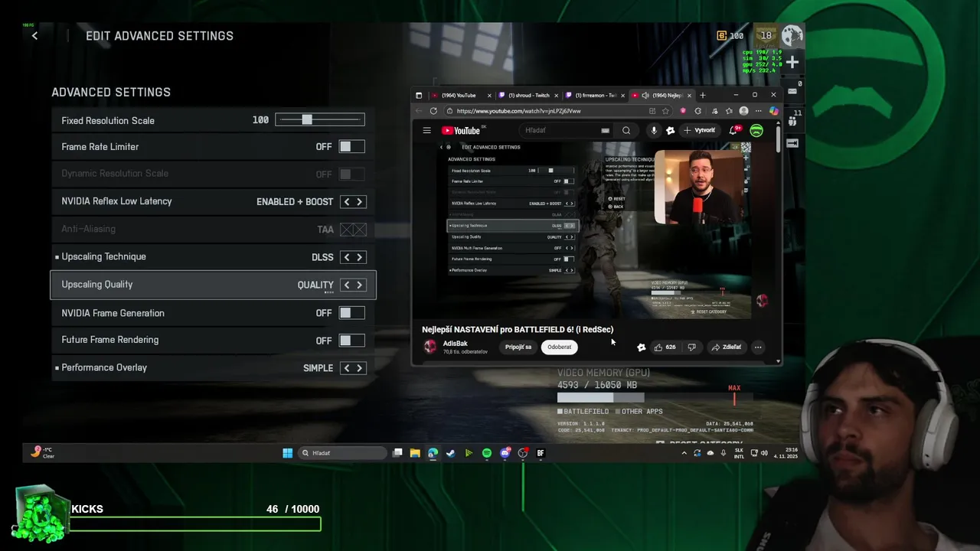The height and width of the screenshot is (551, 980).
Task: Open the Windows Start button
Action: [287, 453]
